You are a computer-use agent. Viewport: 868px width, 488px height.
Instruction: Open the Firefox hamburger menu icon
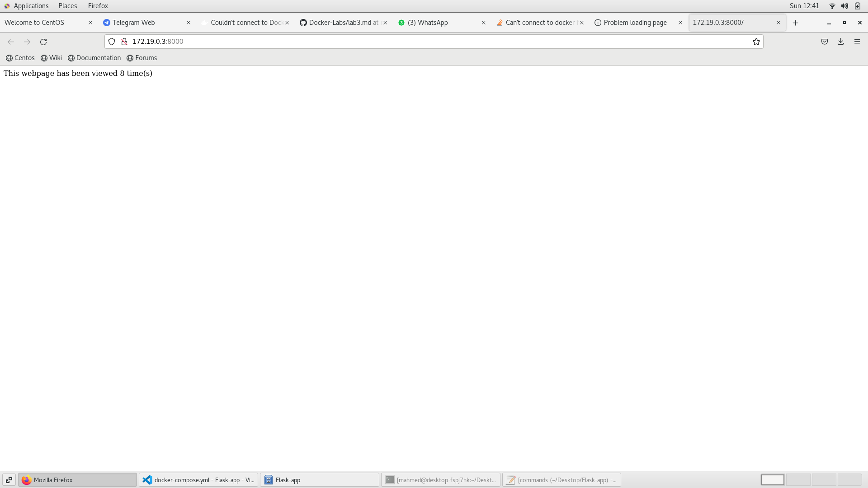point(857,42)
